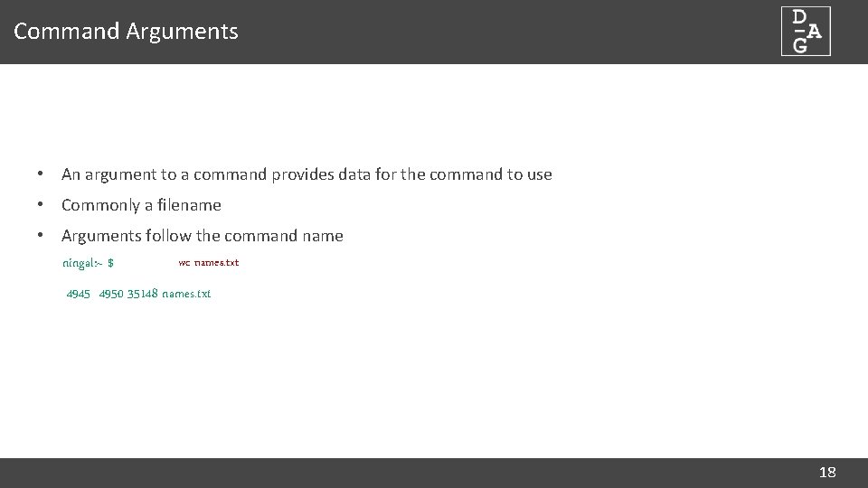
Task: Click the slide number 18
Action: (826, 472)
